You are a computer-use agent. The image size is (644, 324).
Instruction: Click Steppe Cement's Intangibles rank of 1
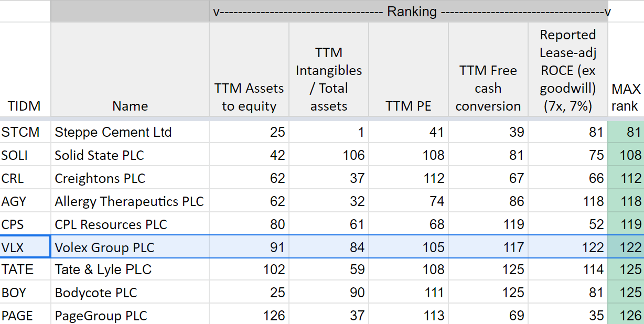329,132
